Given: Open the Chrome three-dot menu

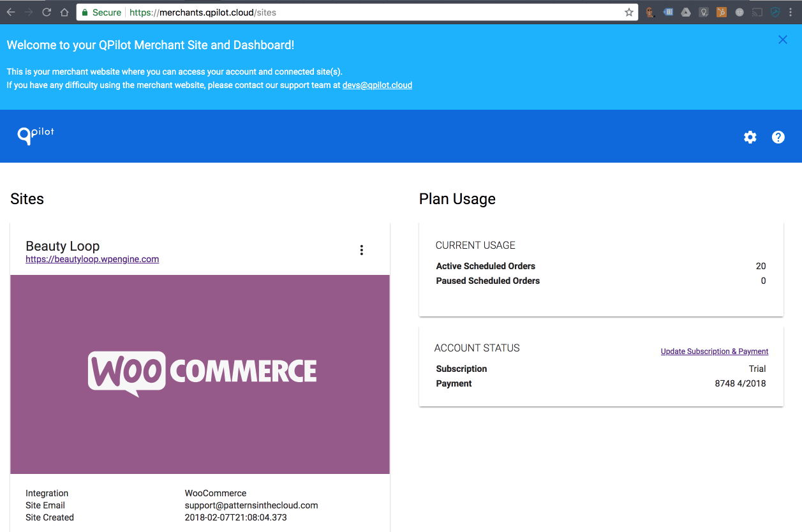Looking at the screenshot, I should (791, 12).
